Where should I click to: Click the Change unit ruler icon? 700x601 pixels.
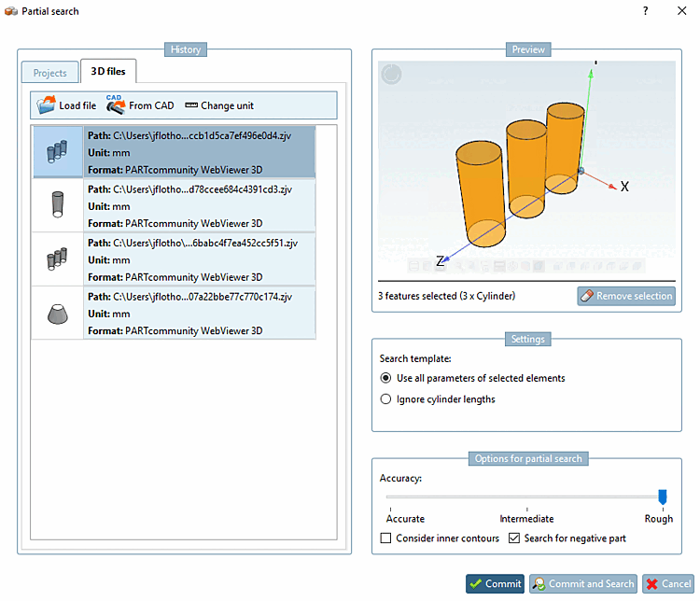(191, 105)
